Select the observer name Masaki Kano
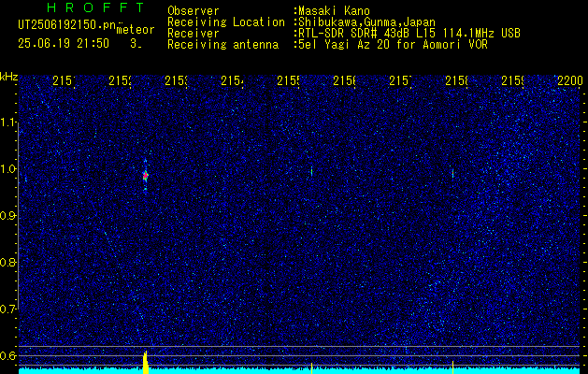Screen dimensions: 588x374 pyautogui.click(x=332, y=11)
